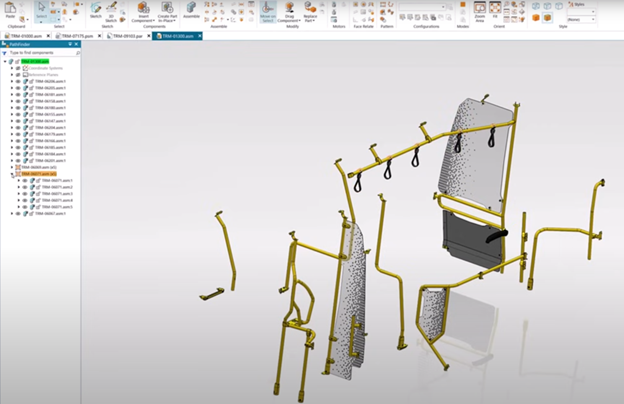Toggle visibility of Coordinate Systems
624x404 pixels.
click(18, 68)
